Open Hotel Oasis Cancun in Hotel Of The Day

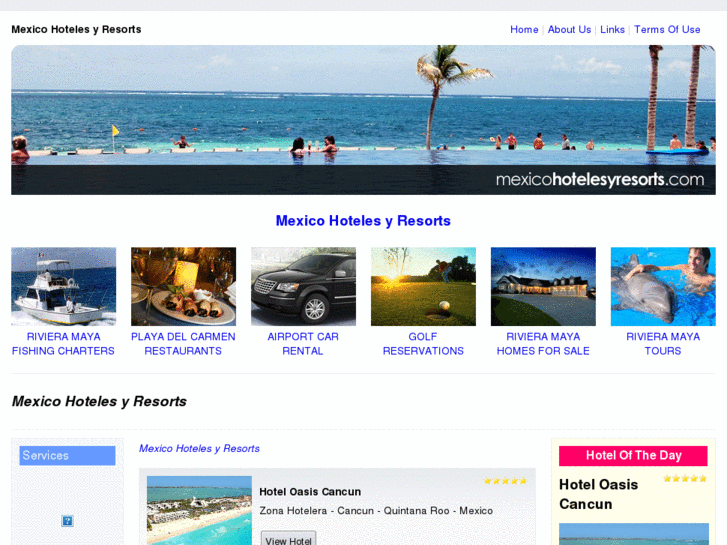pyautogui.click(x=599, y=494)
